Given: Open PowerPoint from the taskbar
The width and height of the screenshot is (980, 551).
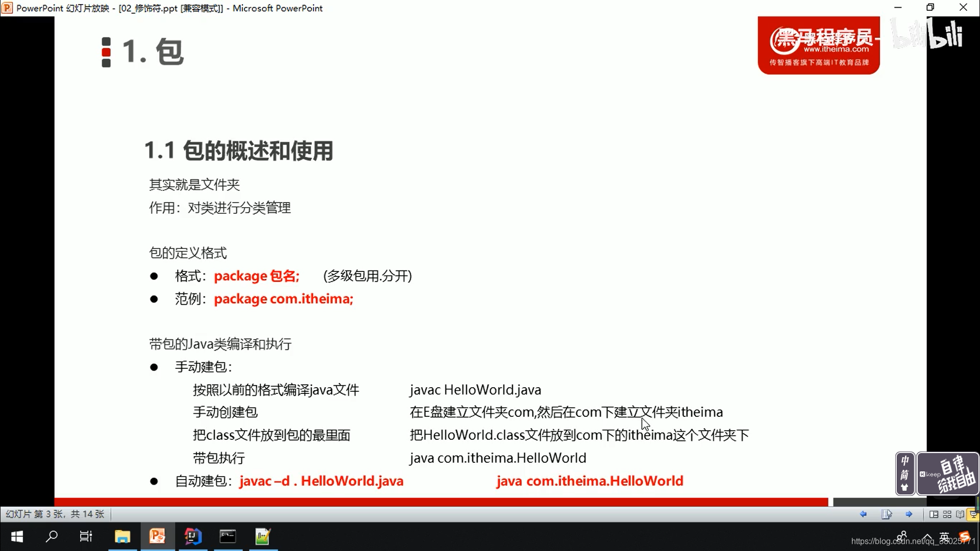Looking at the screenshot, I should tap(157, 537).
